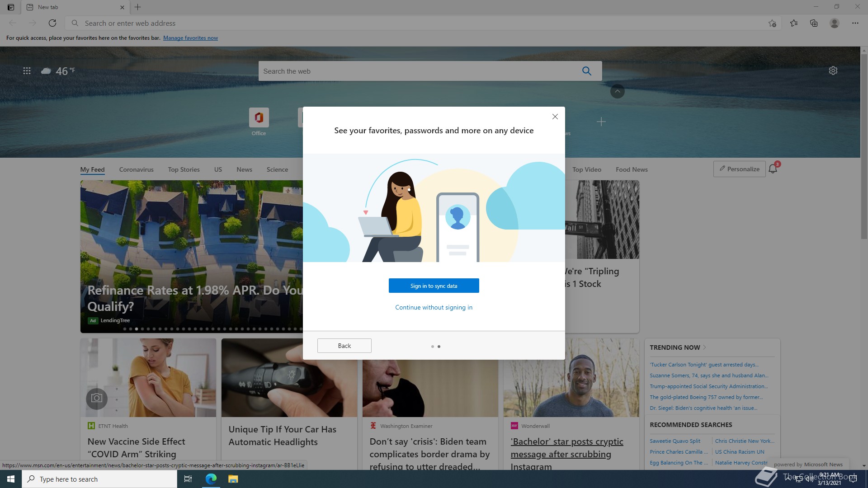Click the web search magnifier icon
The width and height of the screenshot is (868, 488).
point(587,71)
